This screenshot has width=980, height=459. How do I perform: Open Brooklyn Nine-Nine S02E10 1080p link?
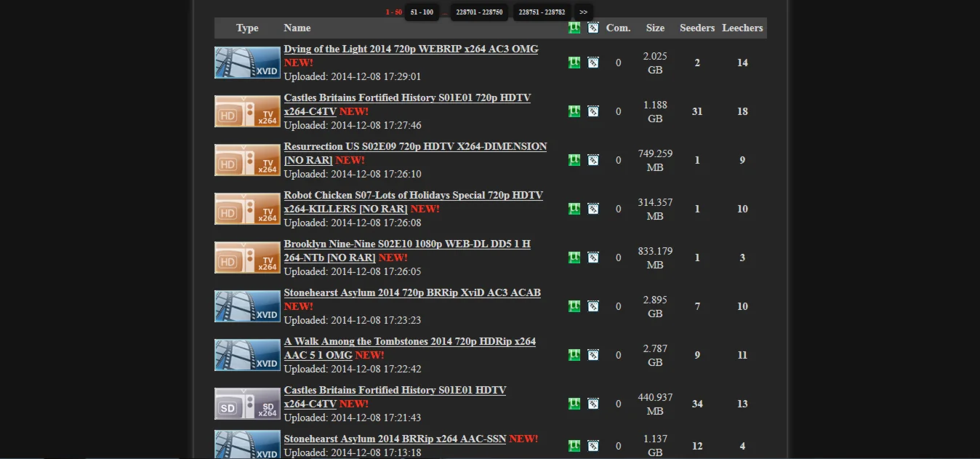pyautogui.click(x=406, y=244)
